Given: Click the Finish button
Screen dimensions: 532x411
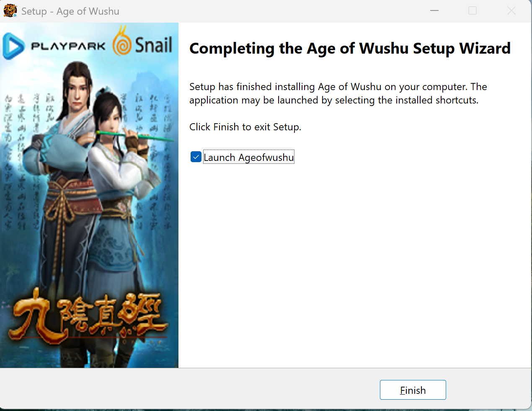Looking at the screenshot, I should tap(413, 390).
